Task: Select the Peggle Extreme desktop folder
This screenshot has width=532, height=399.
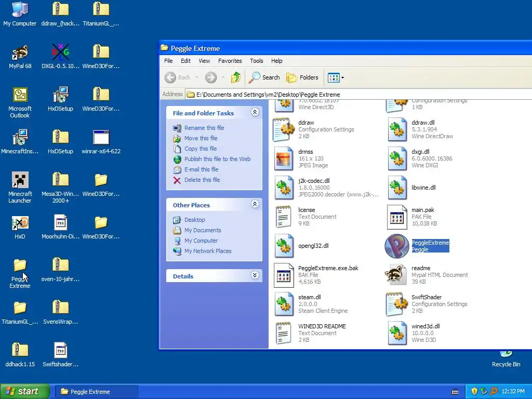Action: tap(20, 273)
